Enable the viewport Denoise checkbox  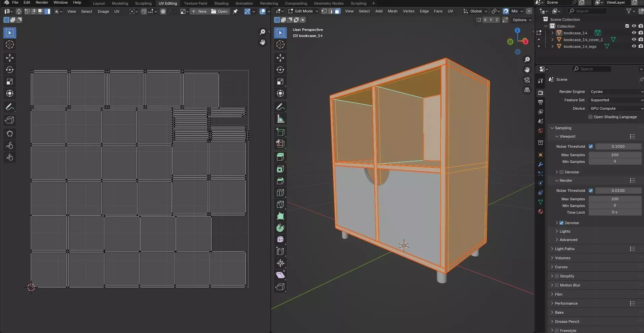coord(561,172)
